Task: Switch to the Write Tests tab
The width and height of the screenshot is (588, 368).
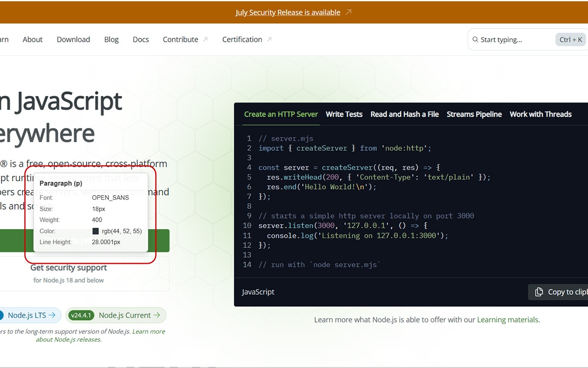Action: point(344,114)
